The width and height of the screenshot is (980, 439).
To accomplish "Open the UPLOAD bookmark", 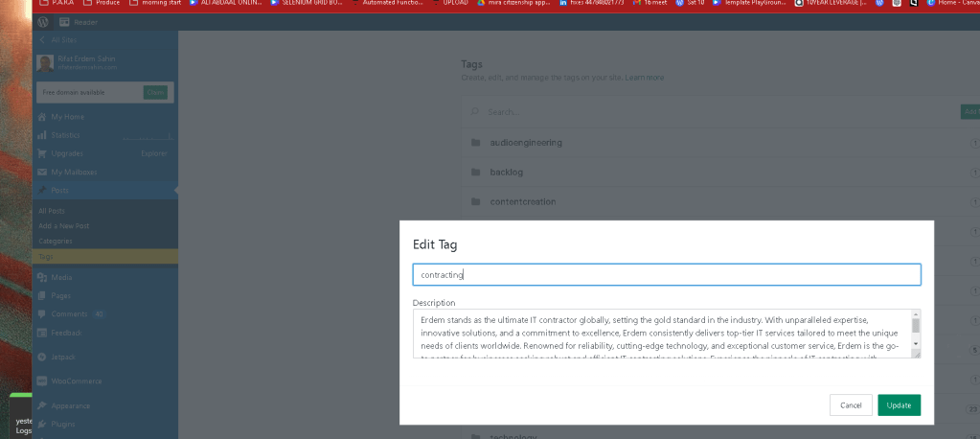I will pyautogui.click(x=448, y=3).
